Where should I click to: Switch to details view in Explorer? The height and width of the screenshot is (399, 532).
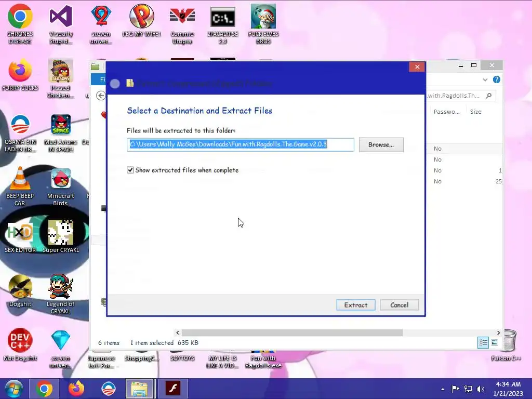coord(483,342)
